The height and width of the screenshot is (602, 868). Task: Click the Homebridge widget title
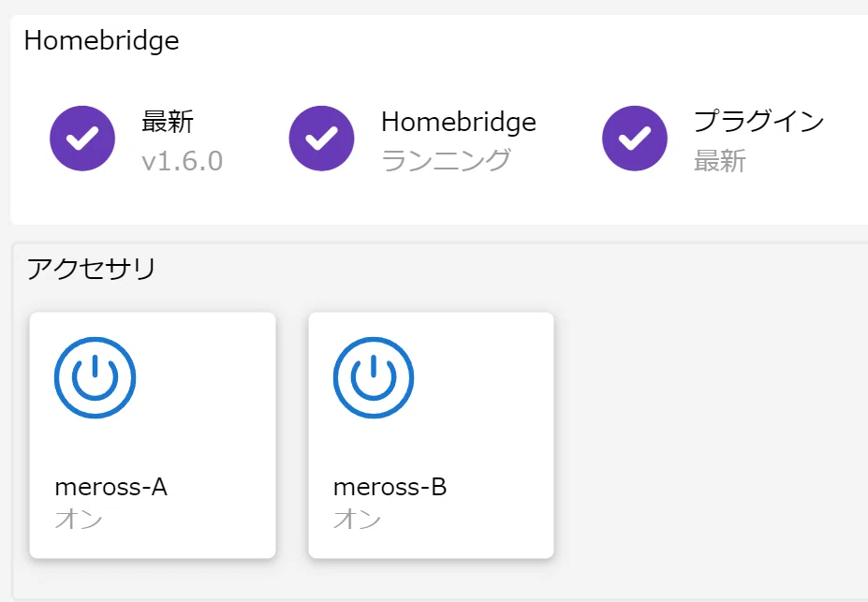102,41
